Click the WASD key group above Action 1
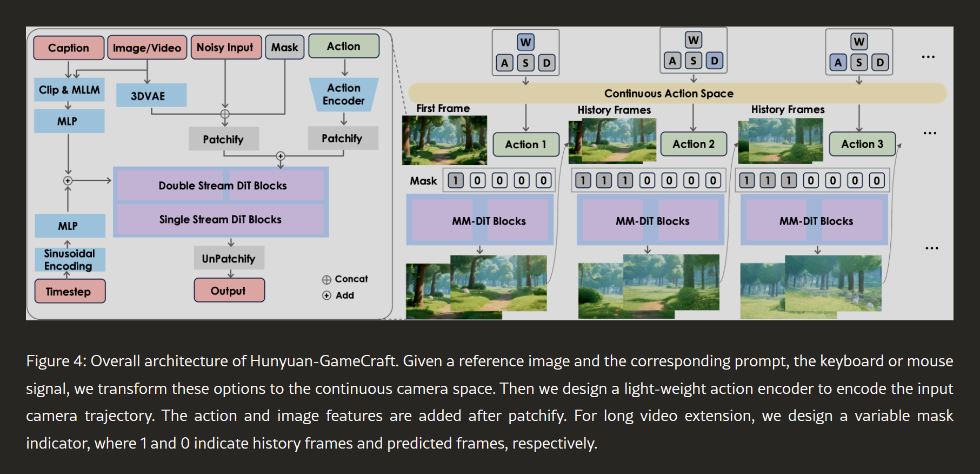980x474 pixels. pyautogui.click(x=525, y=52)
